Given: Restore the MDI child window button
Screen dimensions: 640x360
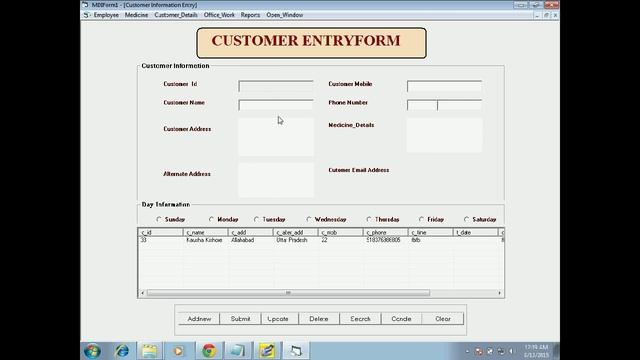Looking at the screenshot, I should coord(546,15).
